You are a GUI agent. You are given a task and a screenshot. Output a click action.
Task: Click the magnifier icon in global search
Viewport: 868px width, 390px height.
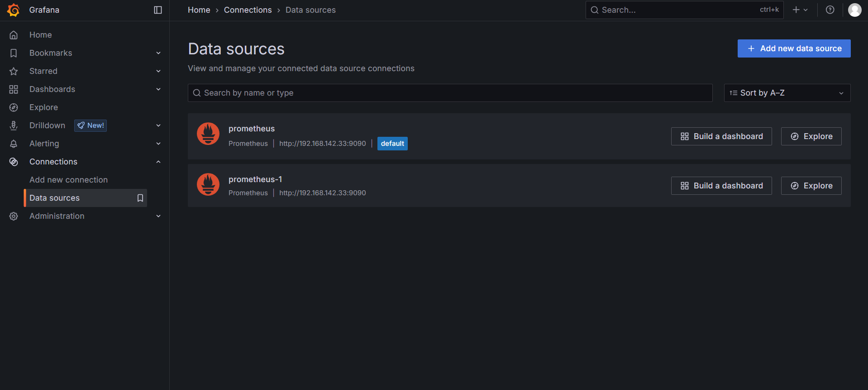(595, 10)
